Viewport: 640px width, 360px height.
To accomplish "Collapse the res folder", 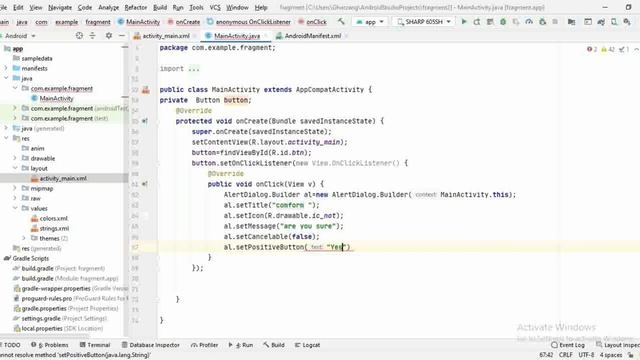I will click(x=6, y=138).
